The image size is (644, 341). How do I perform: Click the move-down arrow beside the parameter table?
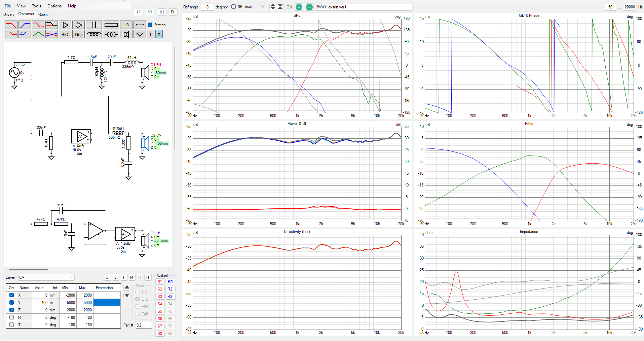(127, 296)
